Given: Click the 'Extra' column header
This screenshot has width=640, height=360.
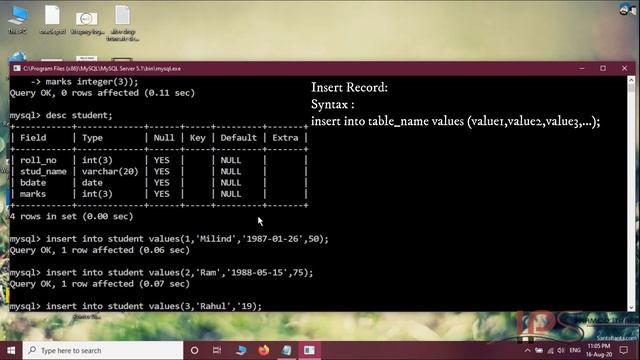Looking at the screenshot, I should (285, 138).
